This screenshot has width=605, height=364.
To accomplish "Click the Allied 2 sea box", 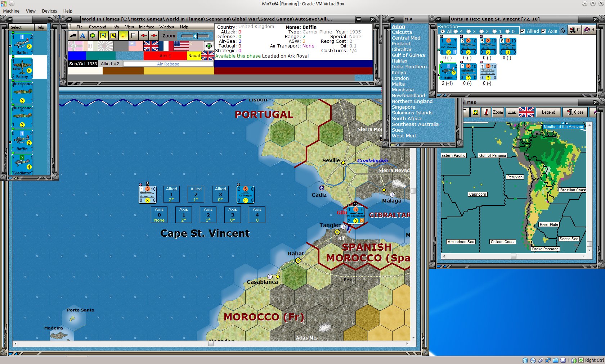I will point(196,194).
